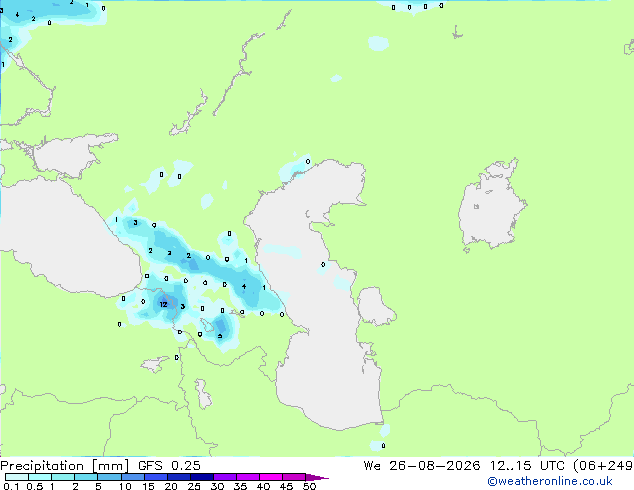Click the 15–20 mm legend swatch

(x=156, y=477)
